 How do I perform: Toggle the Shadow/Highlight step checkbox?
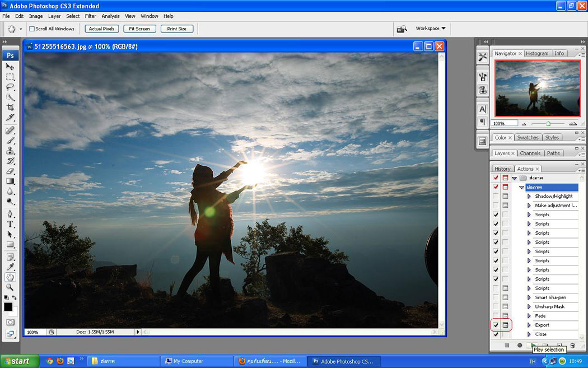coord(496,197)
